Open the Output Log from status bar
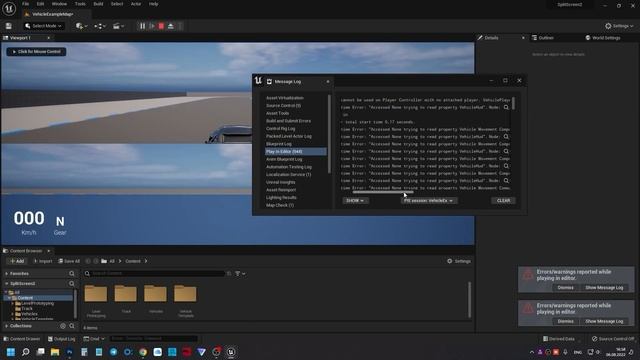This screenshot has height=360, width=640. tap(62, 339)
